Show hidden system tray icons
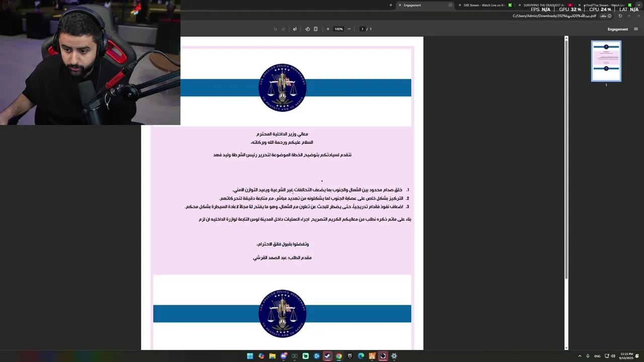644x362 pixels. (580, 356)
